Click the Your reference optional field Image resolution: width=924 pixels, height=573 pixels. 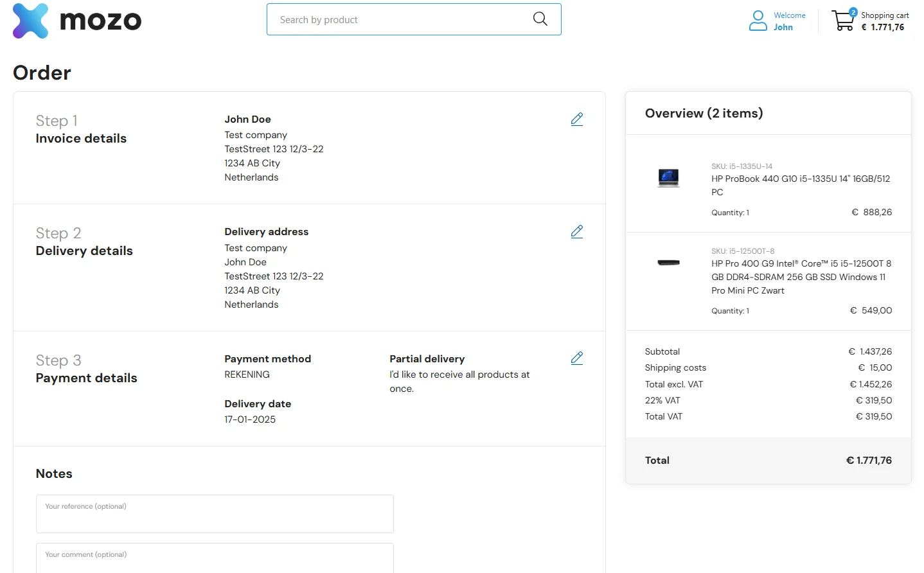click(x=215, y=514)
